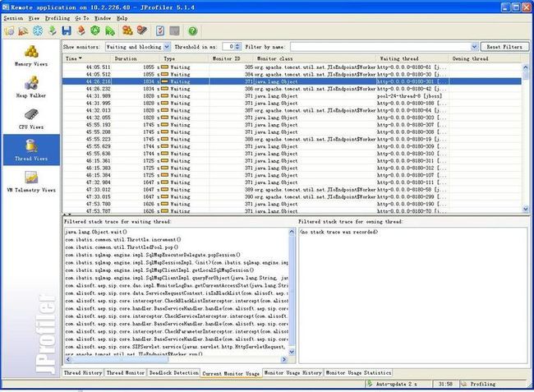
Task: Click the detach session toolbar icon
Action: click(x=23, y=31)
